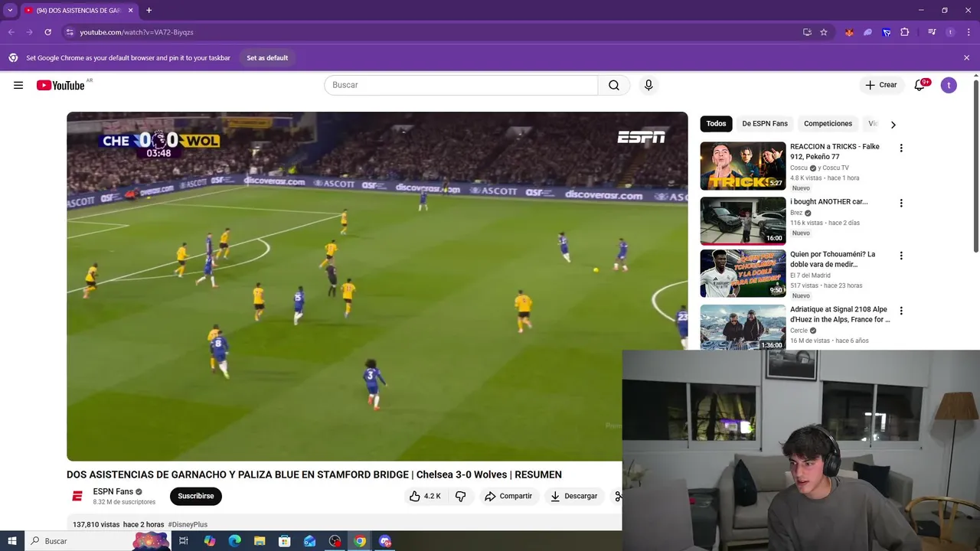Viewport: 980px width, 551px height.
Task: Open the Quien por Tchouaméni thumbnail
Action: 743,273
